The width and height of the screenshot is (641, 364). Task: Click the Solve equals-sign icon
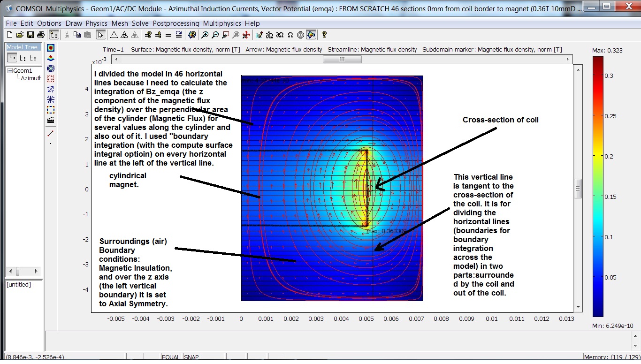[x=168, y=35]
